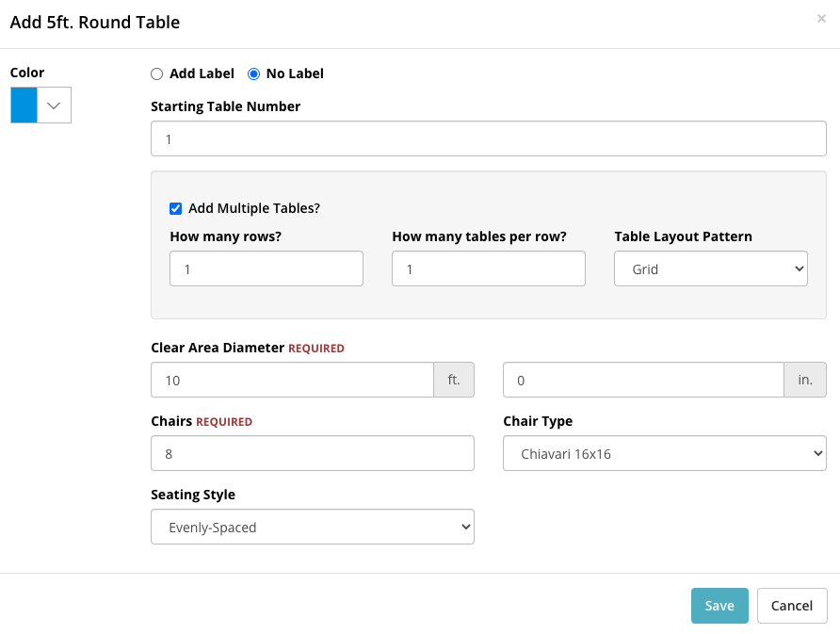The height and width of the screenshot is (634, 840).
Task: Expand the Seating Style dropdown
Action: tap(313, 527)
